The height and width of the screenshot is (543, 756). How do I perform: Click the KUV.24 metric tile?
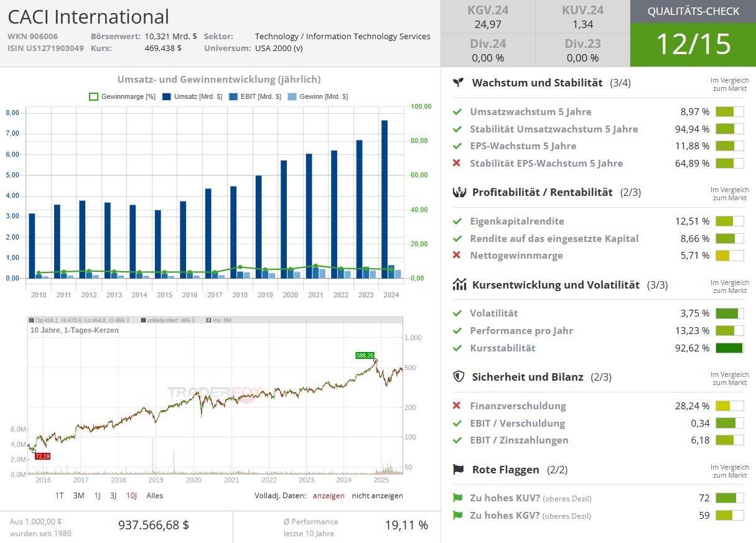click(582, 17)
